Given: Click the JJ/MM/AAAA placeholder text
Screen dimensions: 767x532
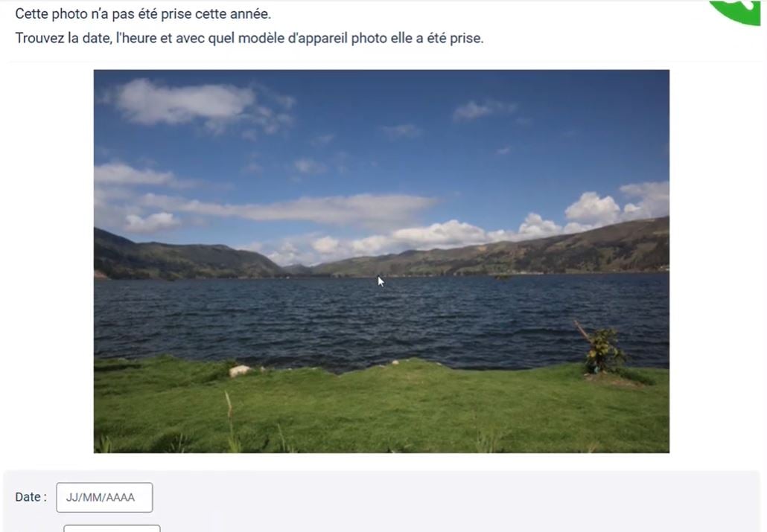Looking at the screenshot, I should pyautogui.click(x=101, y=497).
